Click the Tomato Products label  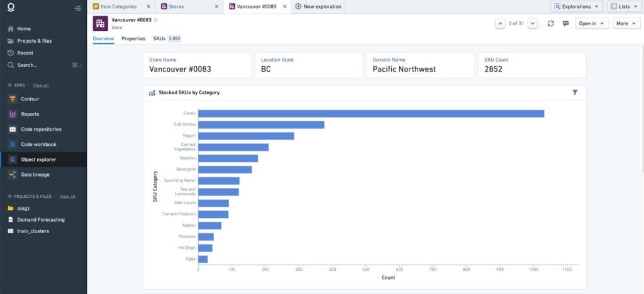(179, 214)
